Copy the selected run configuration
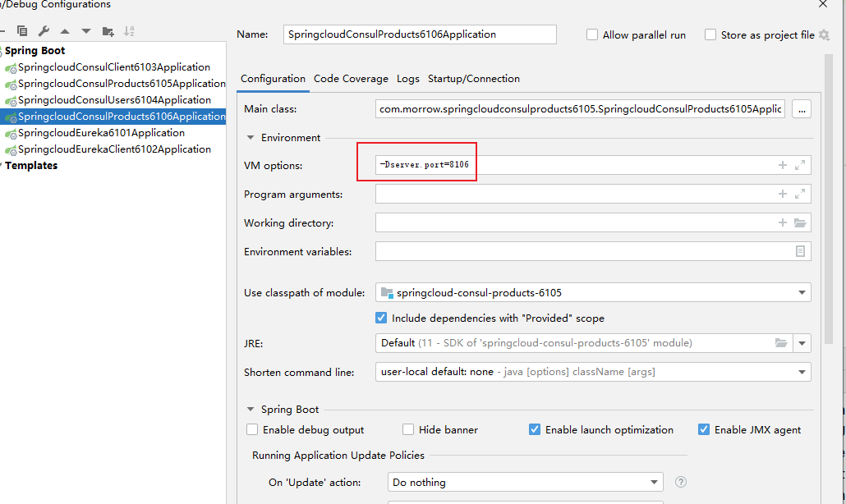The image size is (846, 504). click(x=22, y=31)
